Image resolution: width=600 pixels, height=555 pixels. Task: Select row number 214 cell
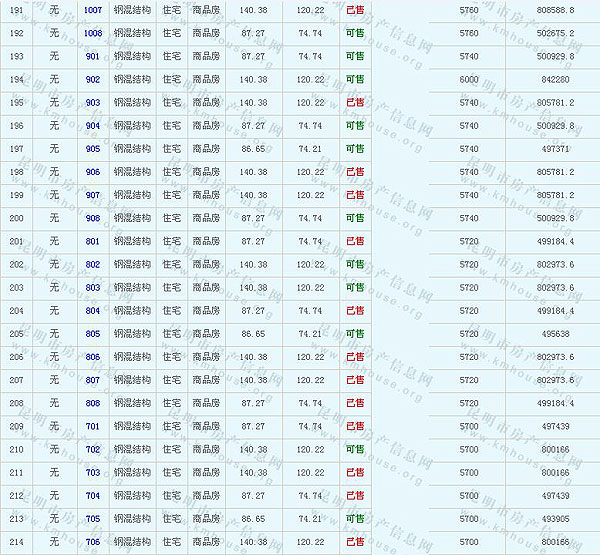pyautogui.click(x=16, y=542)
